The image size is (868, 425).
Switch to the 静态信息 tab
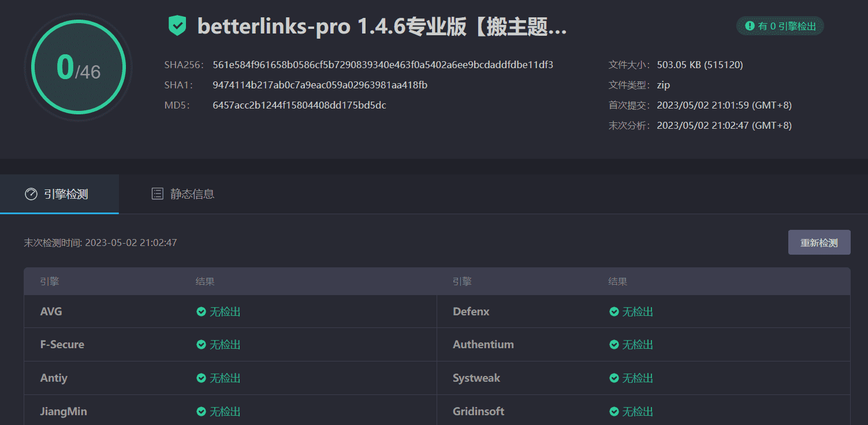click(182, 194)
